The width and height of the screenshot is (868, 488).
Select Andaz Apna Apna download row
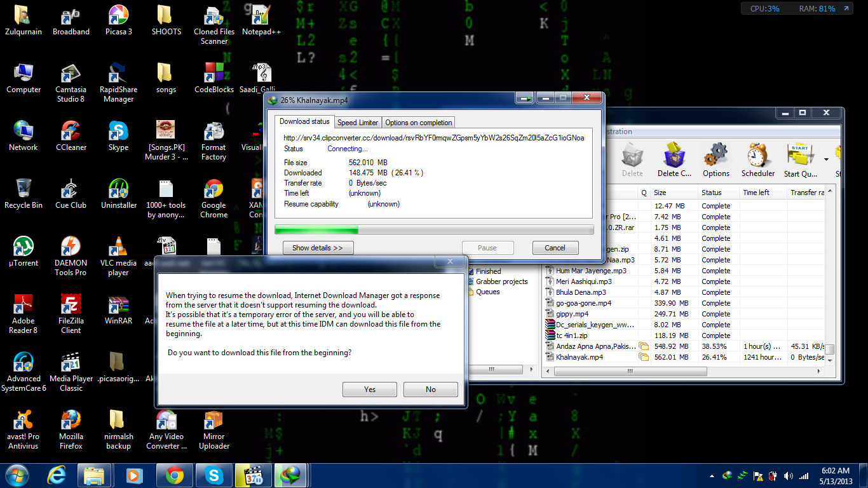click(684, 346)
